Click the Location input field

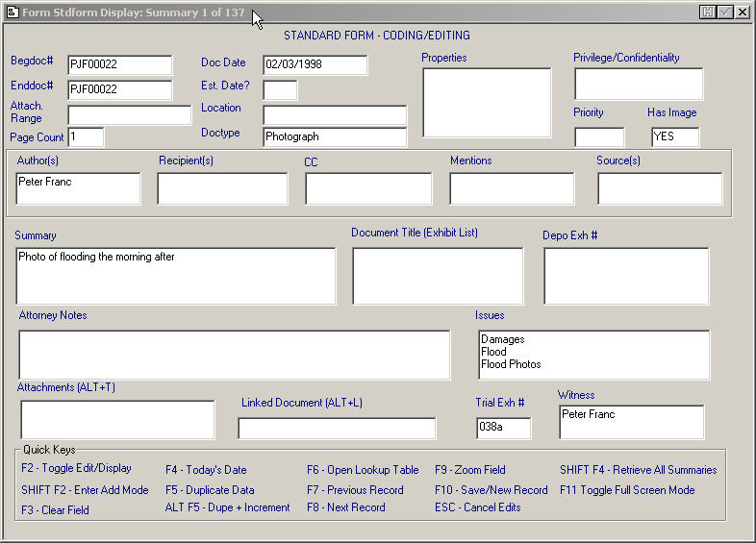[x=335, y=115]
